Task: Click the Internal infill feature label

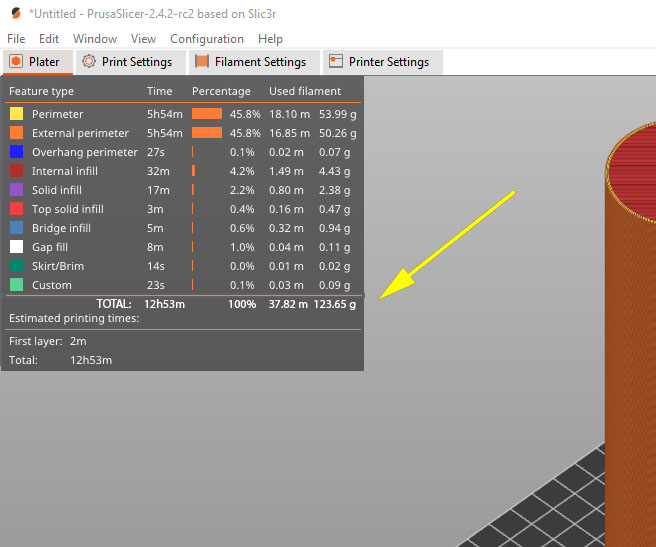Action: 65,171
